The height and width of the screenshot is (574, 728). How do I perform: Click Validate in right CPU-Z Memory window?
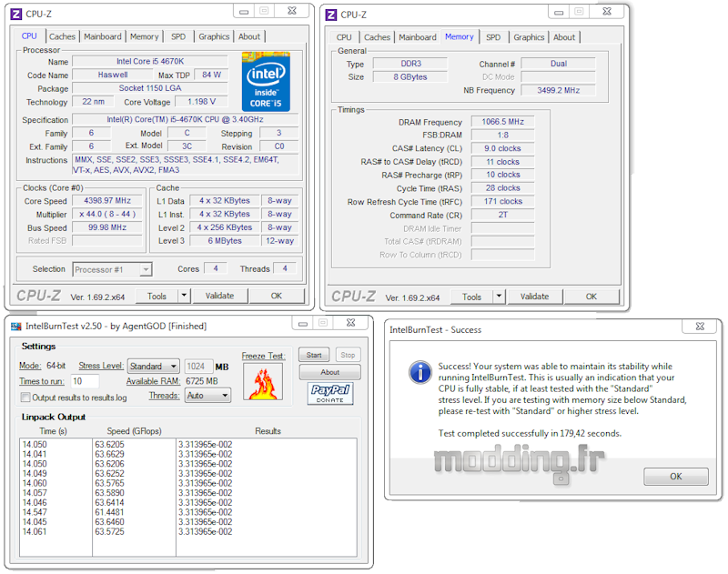point(534,297)
